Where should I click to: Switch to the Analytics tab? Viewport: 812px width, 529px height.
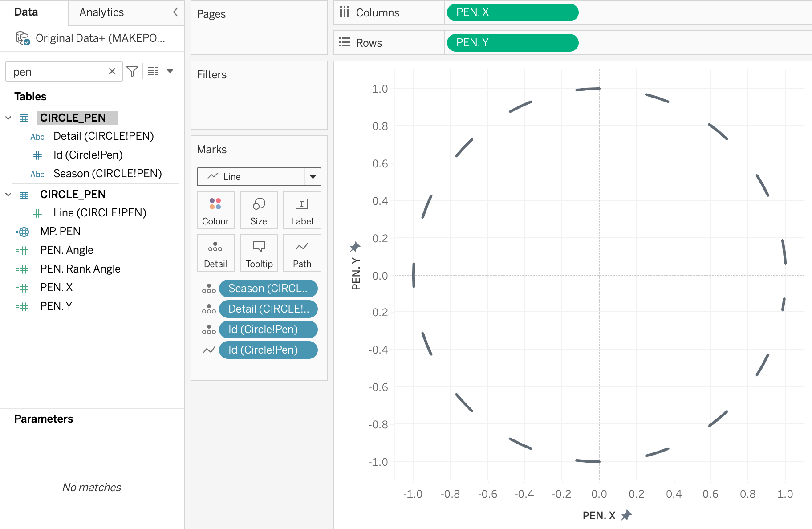tap(101, 12)
